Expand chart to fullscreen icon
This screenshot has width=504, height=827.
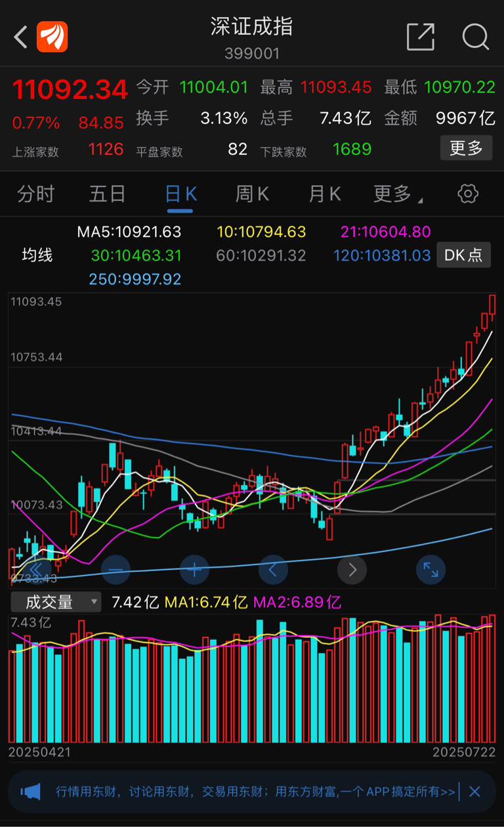coord(430,570)
